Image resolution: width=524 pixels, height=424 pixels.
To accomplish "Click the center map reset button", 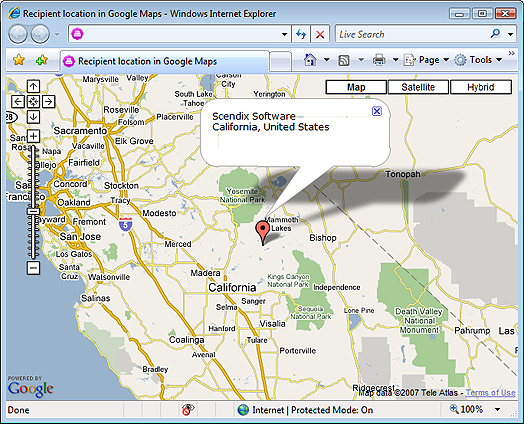I will 33,102.
